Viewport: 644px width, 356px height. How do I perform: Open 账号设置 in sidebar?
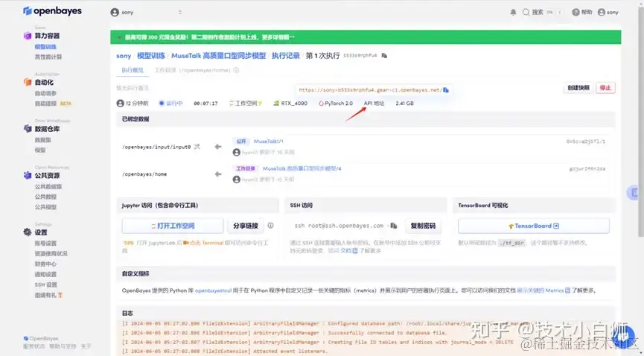coord(45,244)
